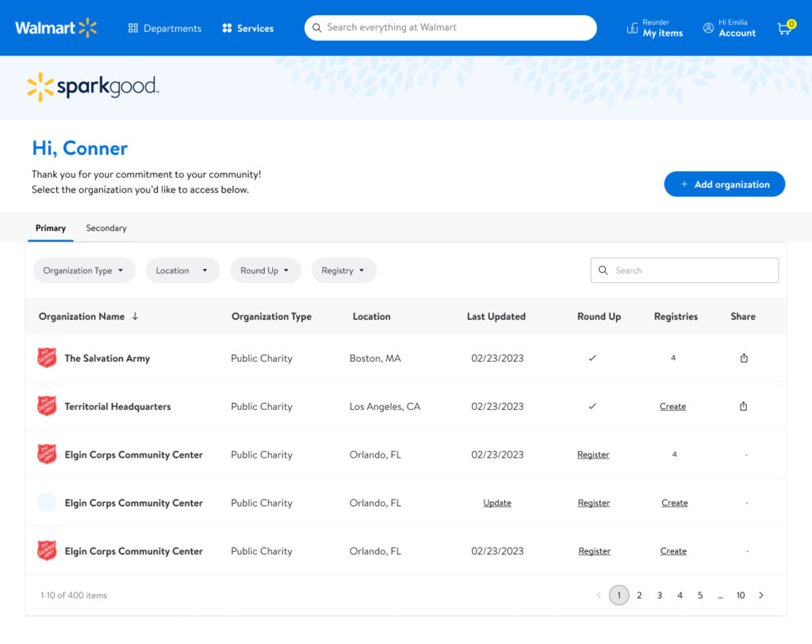The image size is (812, 644).
Task: Click the Spark Good logo
Action: pos(93,87)
